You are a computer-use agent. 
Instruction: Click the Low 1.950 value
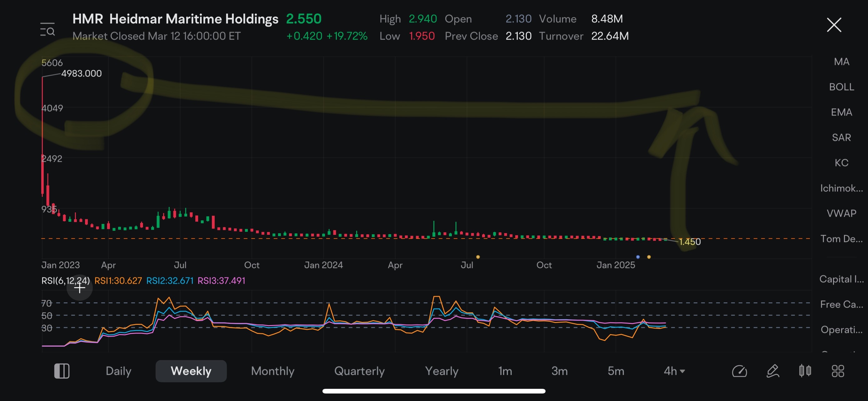422,36
